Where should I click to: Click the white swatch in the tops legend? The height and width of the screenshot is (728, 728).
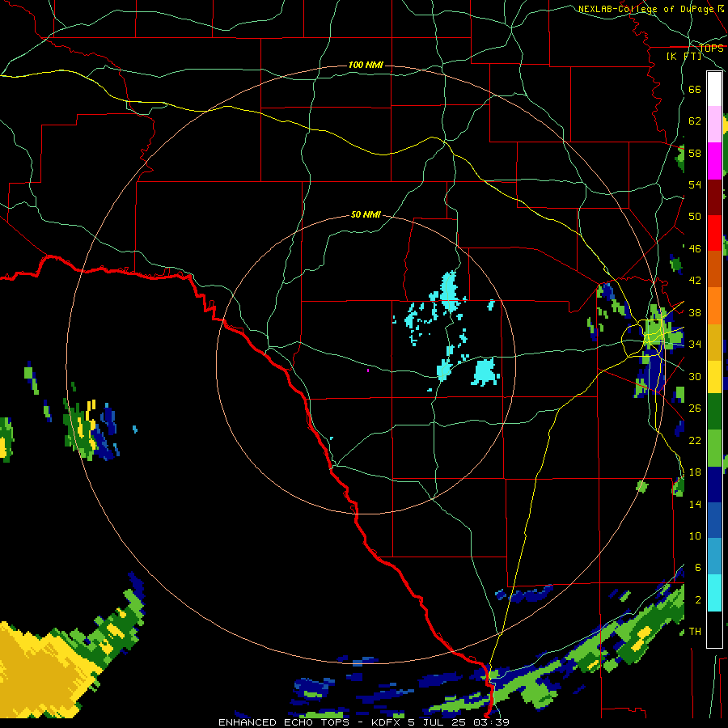714,89
